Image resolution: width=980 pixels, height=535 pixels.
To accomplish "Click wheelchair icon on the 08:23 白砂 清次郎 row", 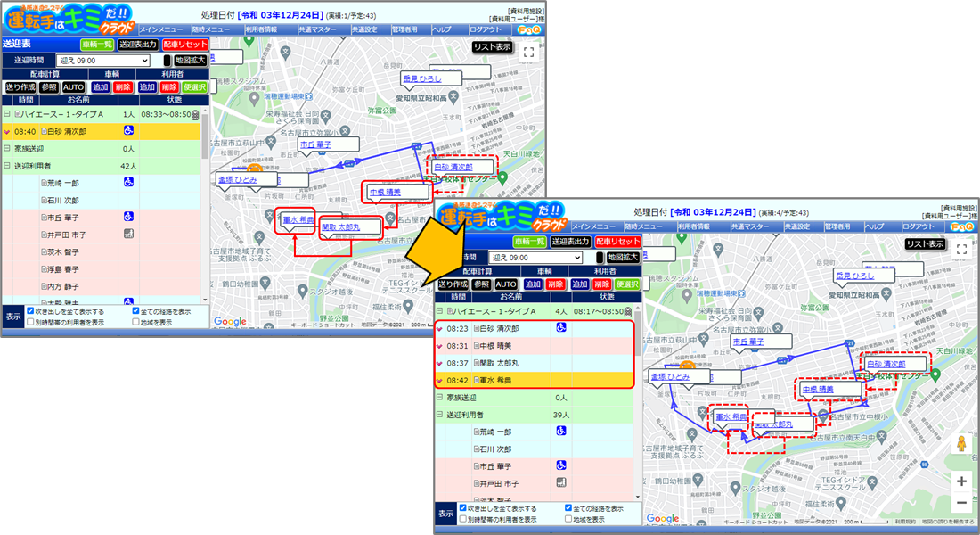I will tap(560, 327).
